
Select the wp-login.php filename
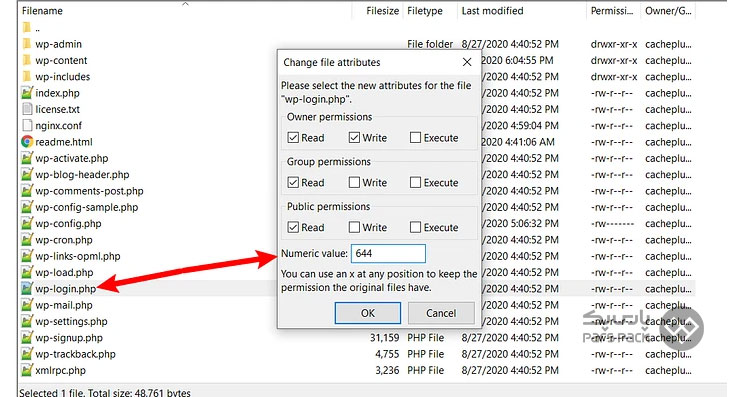click(66, 289)
